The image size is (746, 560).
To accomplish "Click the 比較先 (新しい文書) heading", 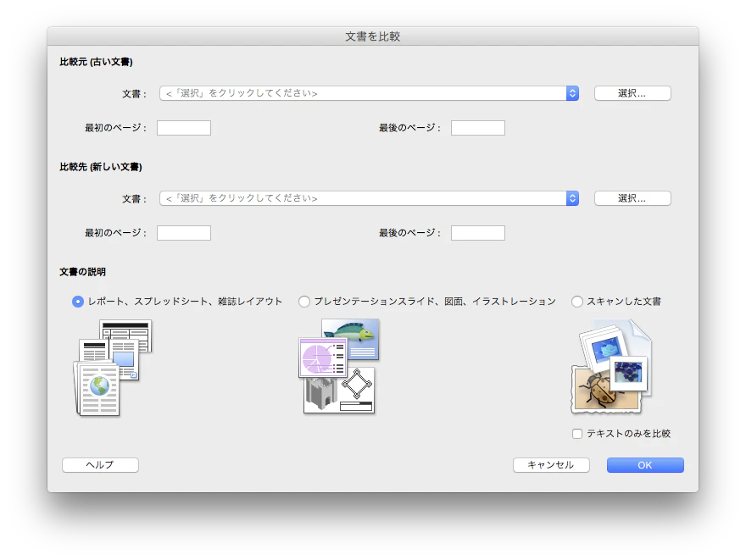I will 101,167.
